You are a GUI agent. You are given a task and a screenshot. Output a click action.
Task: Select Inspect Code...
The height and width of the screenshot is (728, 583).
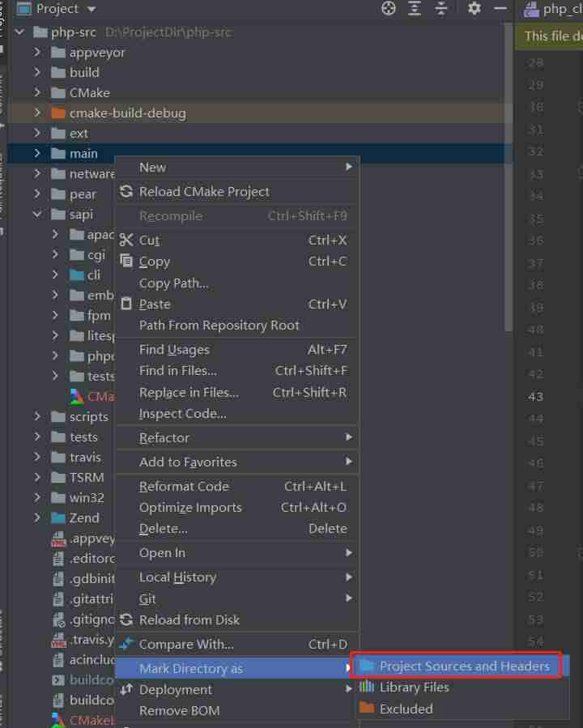point(236,413)
